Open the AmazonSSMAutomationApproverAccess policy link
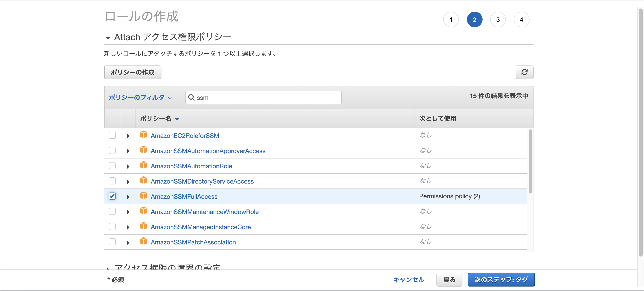This screenshot has width=644, height=291. pos(208,151)
